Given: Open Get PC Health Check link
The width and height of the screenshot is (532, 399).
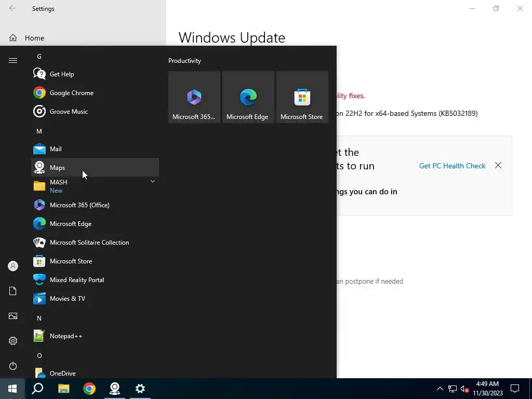Looking at the screenshot, I should point(453,166).
